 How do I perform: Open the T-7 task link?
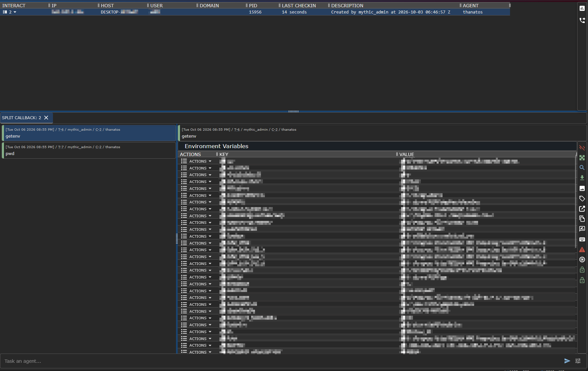61,147
